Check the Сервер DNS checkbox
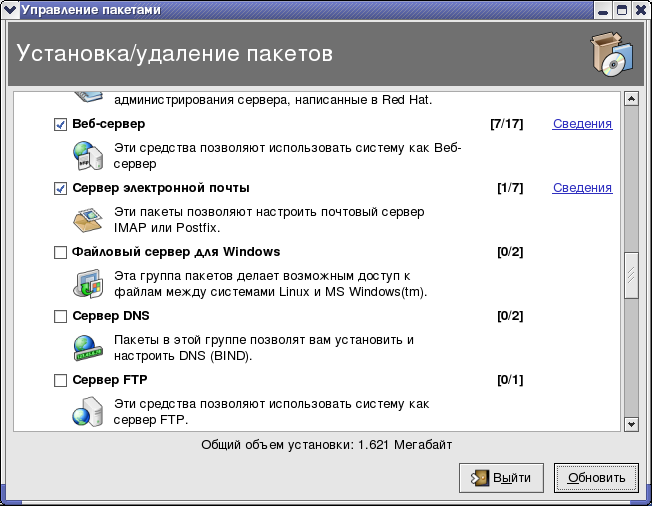This screenshot has width=652, height=506. tap(60, 317)
